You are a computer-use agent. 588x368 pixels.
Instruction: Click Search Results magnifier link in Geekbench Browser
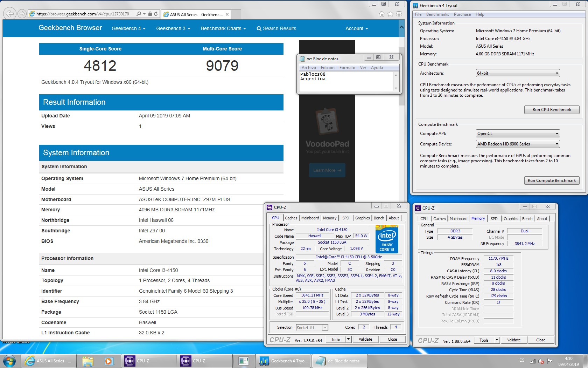tap(276, 28)
